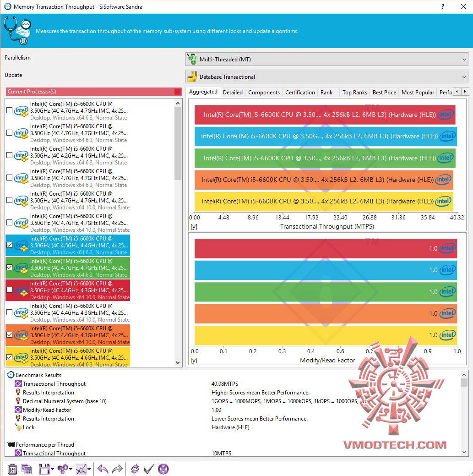Click the results panel scrollbar thumb
473x476 pixels.
[464, 382]
